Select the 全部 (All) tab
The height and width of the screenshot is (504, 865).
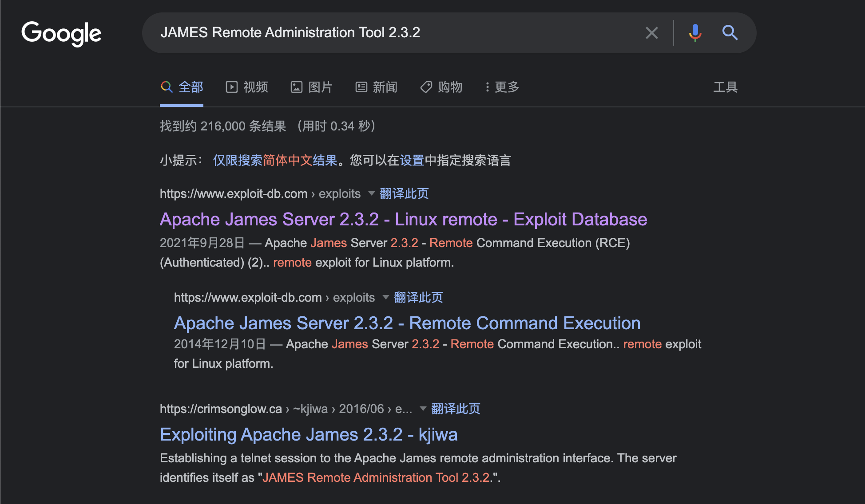coord(182,87)
